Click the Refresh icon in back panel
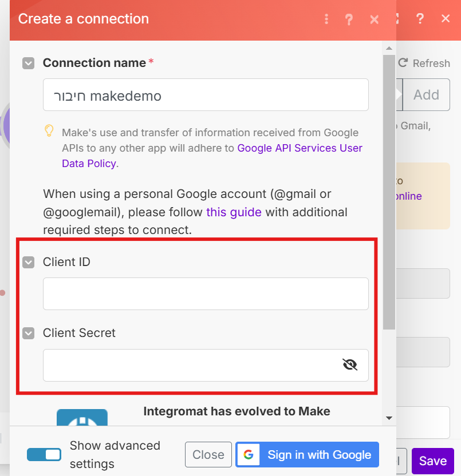 coord(403,63)
